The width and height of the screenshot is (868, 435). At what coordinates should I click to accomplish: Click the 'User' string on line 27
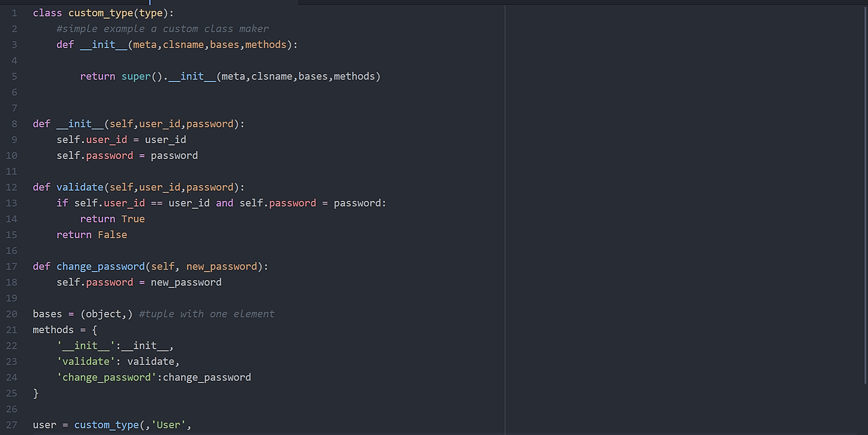(168, 425)
